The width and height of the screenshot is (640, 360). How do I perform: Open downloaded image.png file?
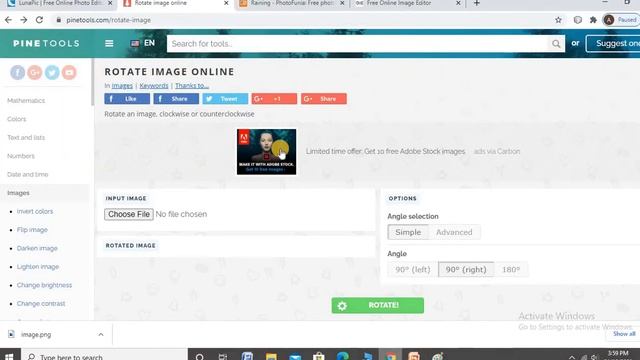tap(36, 335)
